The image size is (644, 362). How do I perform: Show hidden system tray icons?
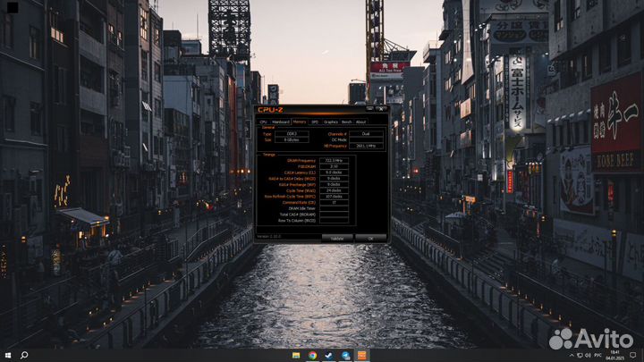pyautogui.click(x=569, y=355)
